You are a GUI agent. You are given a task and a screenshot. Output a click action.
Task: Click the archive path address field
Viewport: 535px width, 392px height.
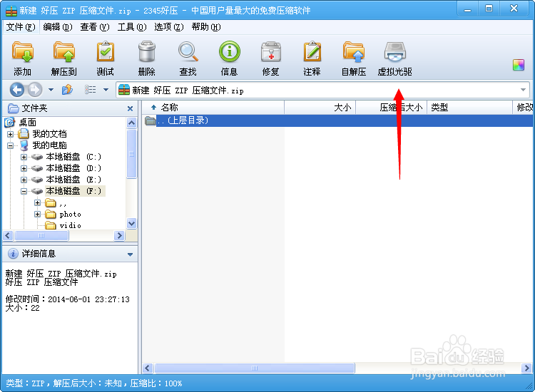point(322,90)
